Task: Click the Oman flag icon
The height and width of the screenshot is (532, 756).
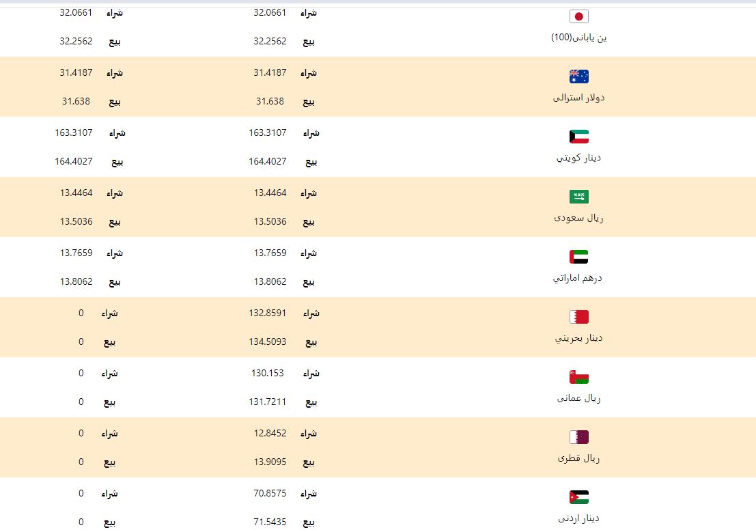Action: click(578, 377)
